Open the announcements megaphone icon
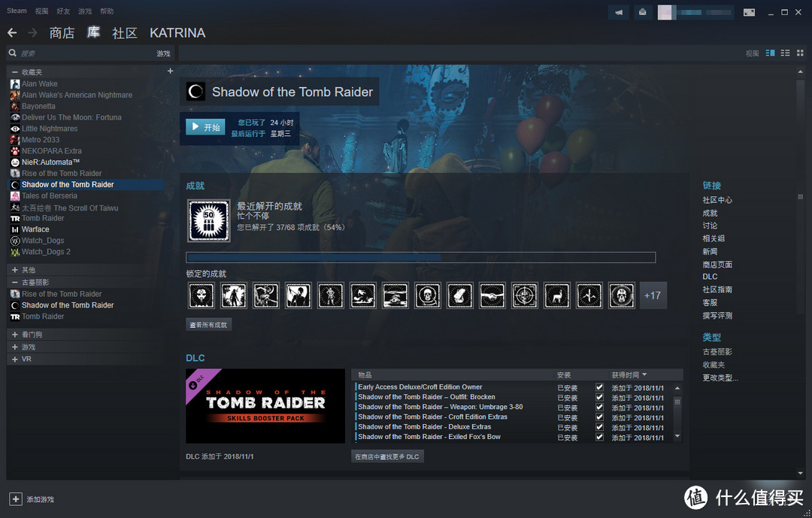Viewport: 812px width, 518px height. [619, 12]
